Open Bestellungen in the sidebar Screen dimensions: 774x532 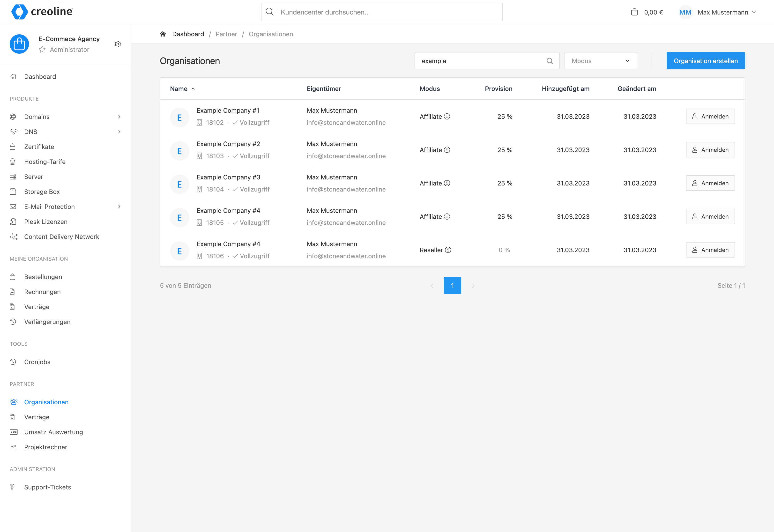tap(43, 277)
